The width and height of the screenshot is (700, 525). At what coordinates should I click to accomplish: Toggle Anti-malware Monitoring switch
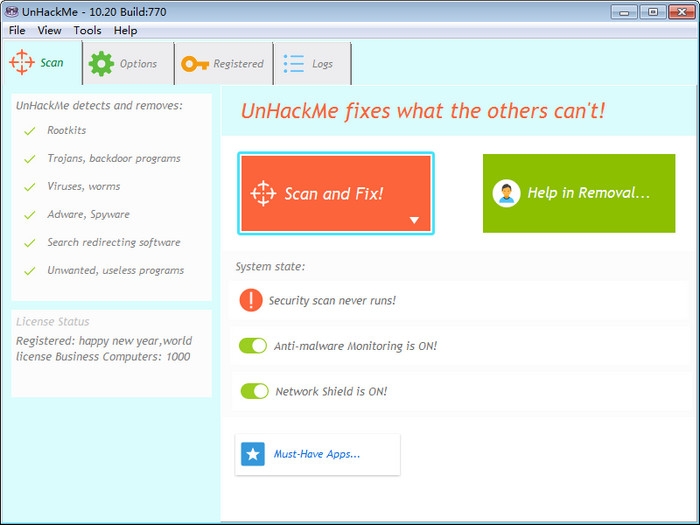click(253, 346)
